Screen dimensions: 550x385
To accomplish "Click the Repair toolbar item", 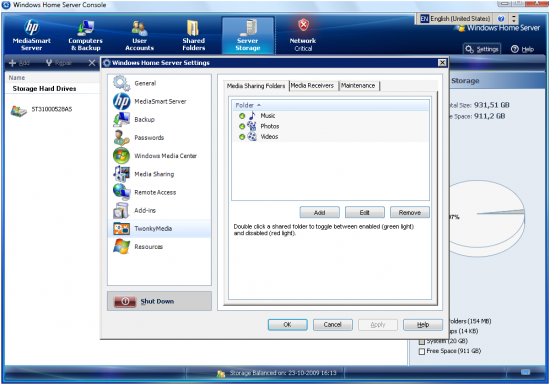I will (59, 63).
